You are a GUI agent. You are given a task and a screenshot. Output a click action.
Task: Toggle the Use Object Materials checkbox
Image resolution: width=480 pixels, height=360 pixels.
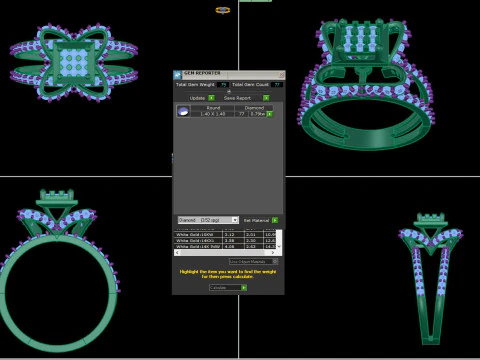pos(275,261)
